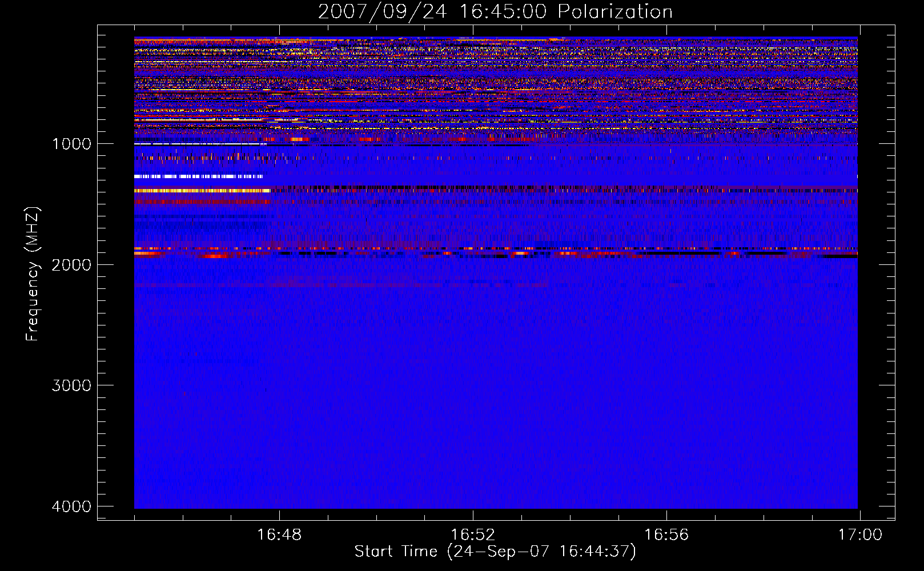Click the '3000' frequency tick label
The image size is (924, 571).
(x=71, y=385)
